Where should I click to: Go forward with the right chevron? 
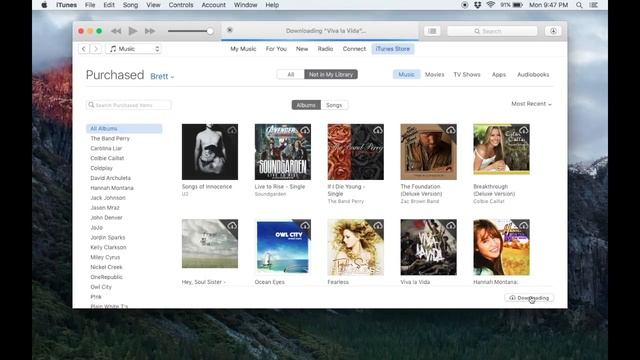coord(96,49)
